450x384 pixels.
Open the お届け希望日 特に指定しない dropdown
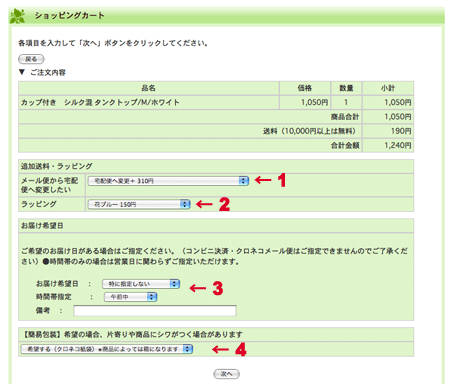click(x=141, y=284)
